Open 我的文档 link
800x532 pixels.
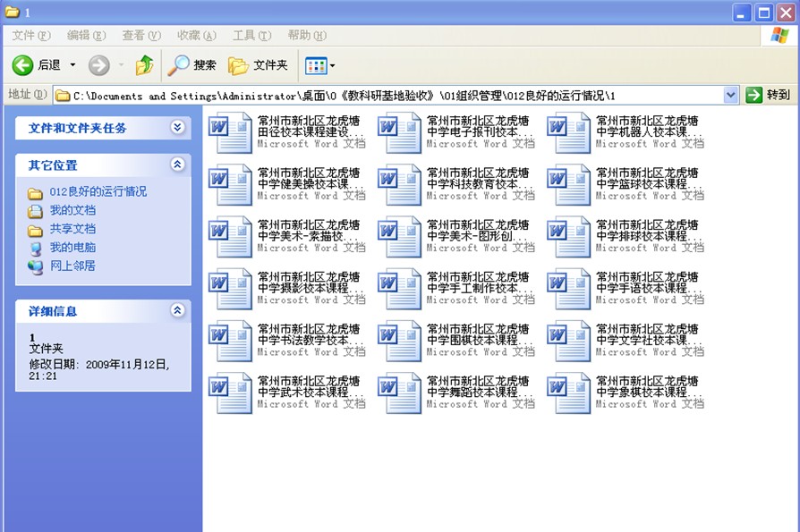pyautogui.click(x=72, y=210)
